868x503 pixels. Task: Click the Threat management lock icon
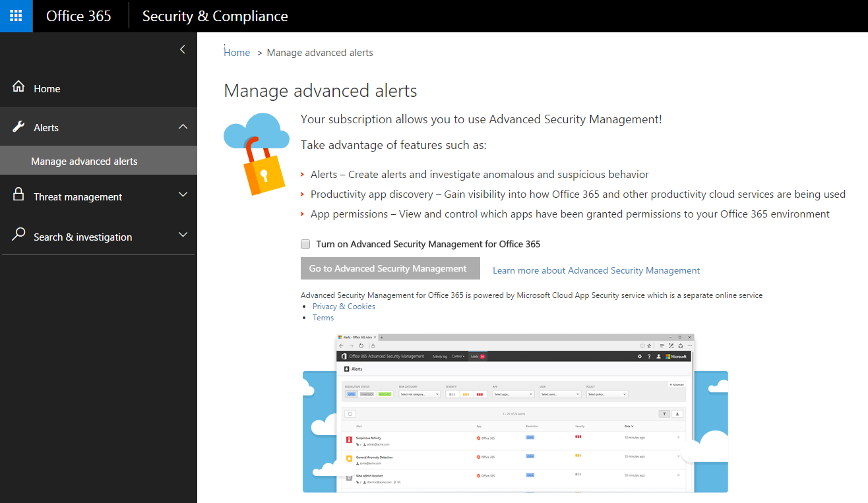click(x=18, y=194)
